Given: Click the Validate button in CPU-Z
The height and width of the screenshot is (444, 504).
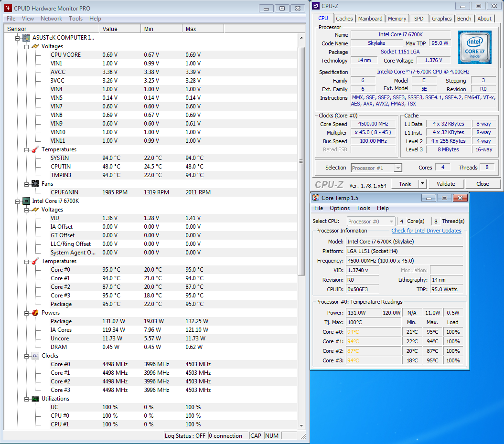Looking at the screenshot, I should coord(446,184).
